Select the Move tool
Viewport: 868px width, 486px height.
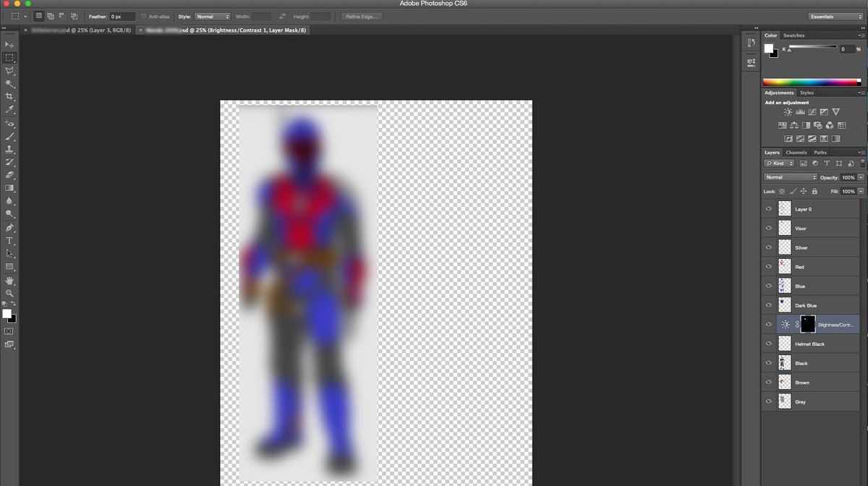(9, 45)
